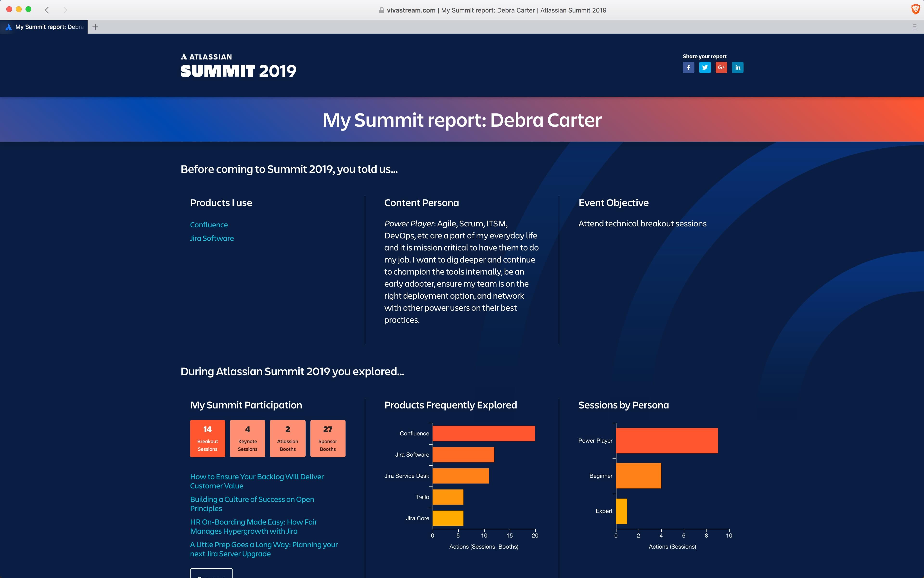Click the My Summit Participation heading
Screen dimensions: 924x578
tap(246, 405)
